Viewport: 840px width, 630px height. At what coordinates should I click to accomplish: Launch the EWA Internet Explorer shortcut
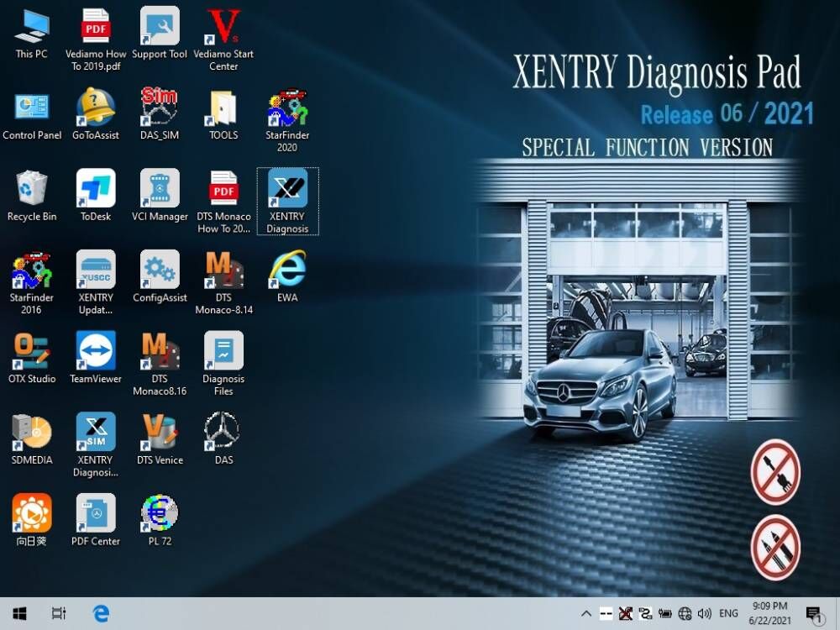click(287, 277)
